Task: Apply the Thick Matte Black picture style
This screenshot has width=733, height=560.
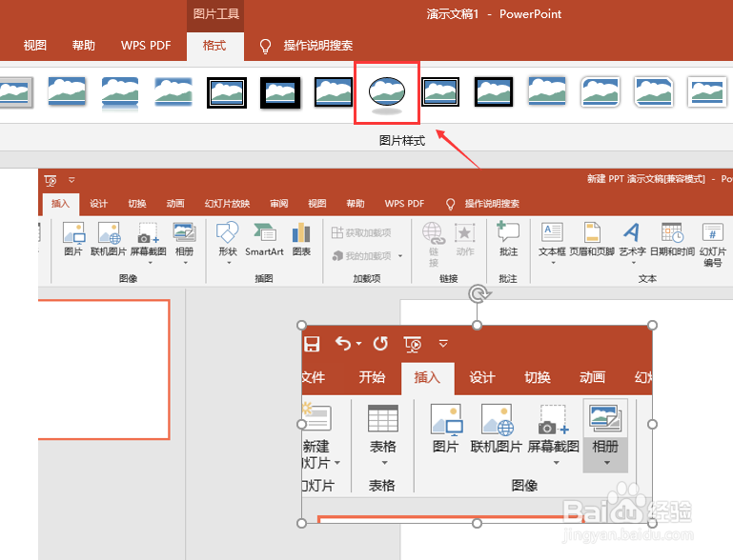Action: tap(280, 92)
